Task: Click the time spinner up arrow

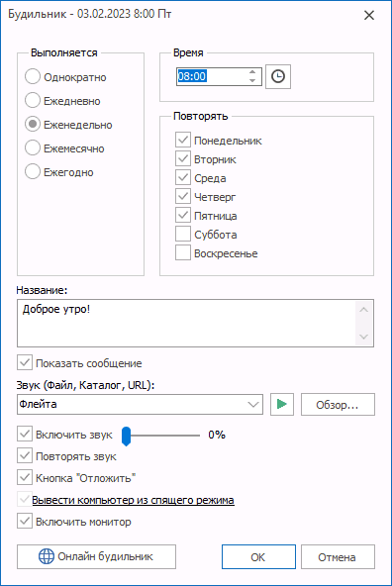Action: (x=252, y=72)
